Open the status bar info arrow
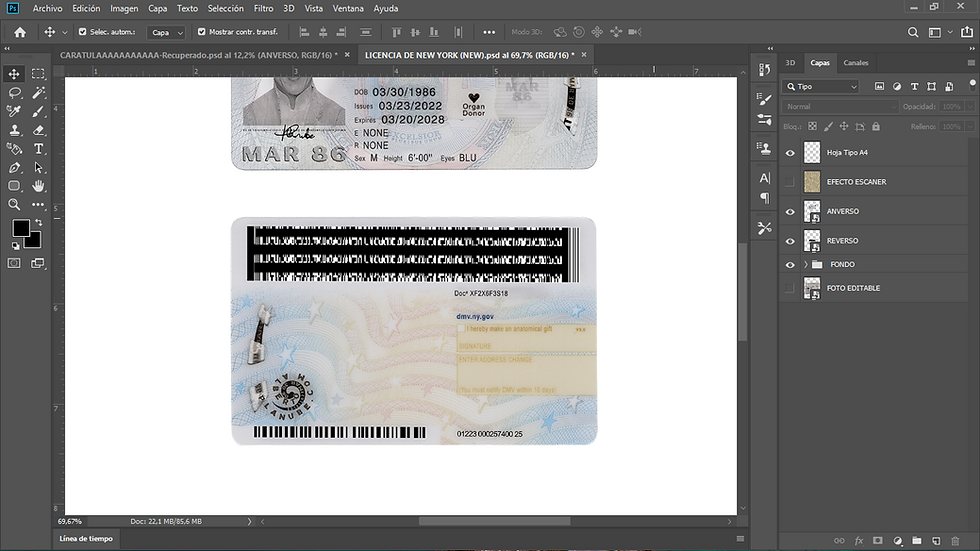 249,521
